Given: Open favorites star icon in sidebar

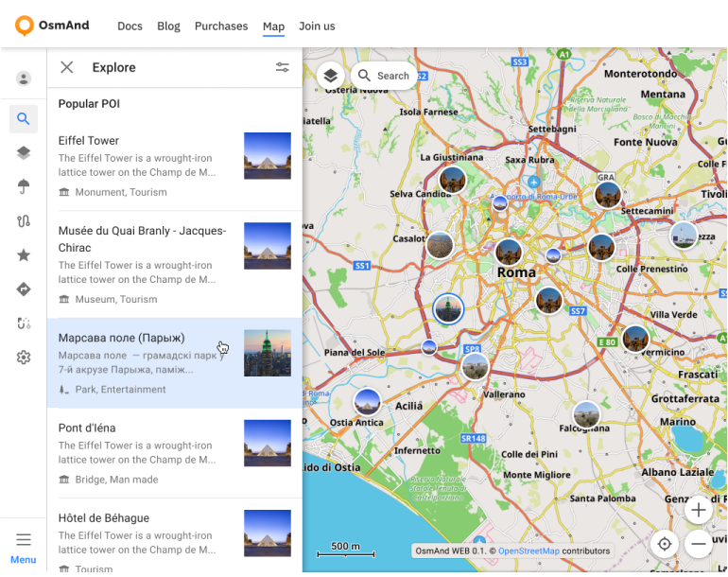Looking at the screenshot, I should (x=24, y=255).
